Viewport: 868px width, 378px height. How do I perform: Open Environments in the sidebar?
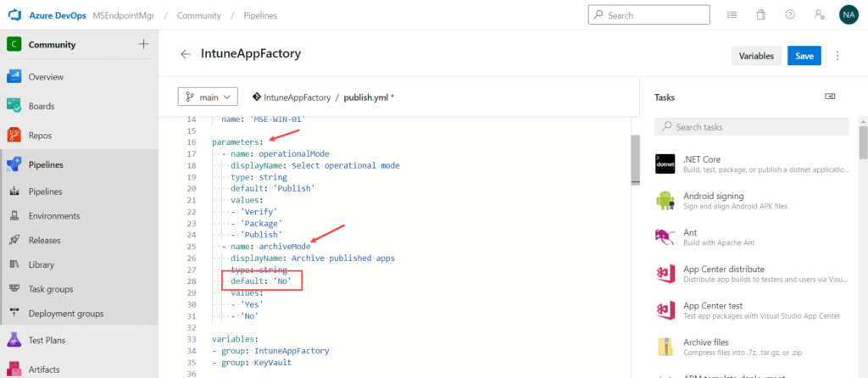(x=54, y=216)
